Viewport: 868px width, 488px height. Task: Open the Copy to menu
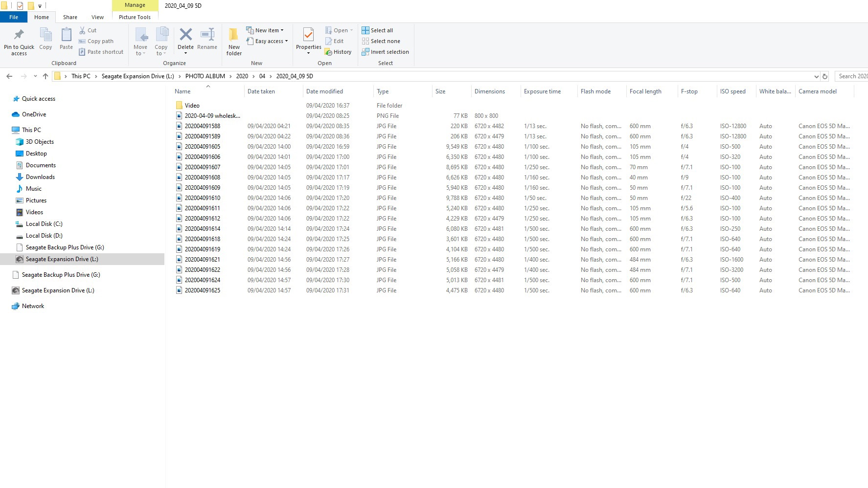point(161,41)
